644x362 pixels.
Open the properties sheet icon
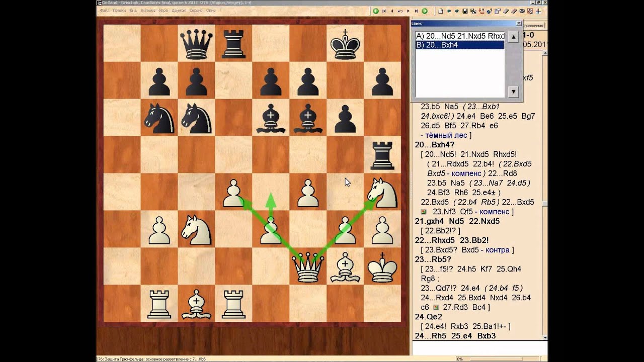click(498, 11)
